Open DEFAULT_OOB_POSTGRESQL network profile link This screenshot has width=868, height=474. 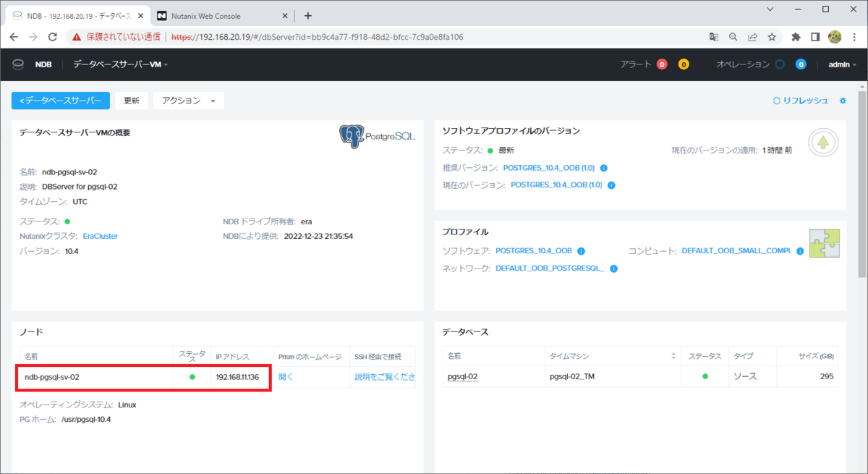pyautogui.click(x=550, y=268)
